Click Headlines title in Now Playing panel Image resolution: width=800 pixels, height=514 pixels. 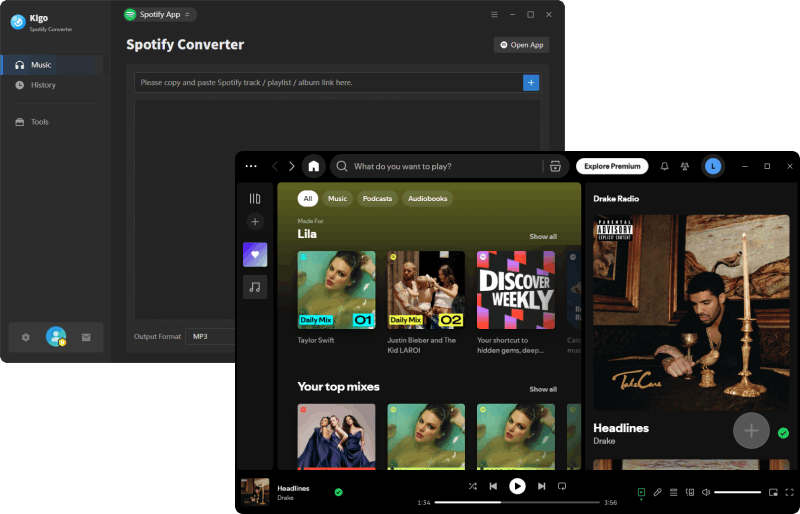(621, 428)
